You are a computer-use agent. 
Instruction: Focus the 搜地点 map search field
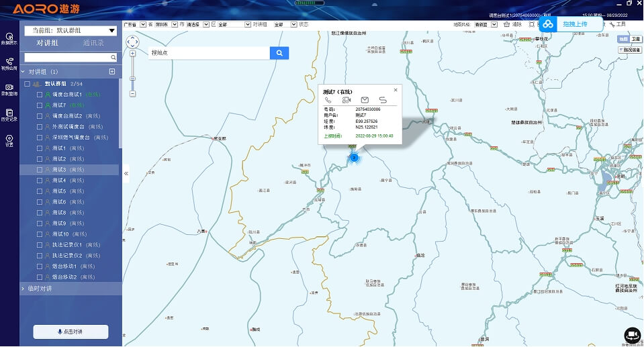210,53
